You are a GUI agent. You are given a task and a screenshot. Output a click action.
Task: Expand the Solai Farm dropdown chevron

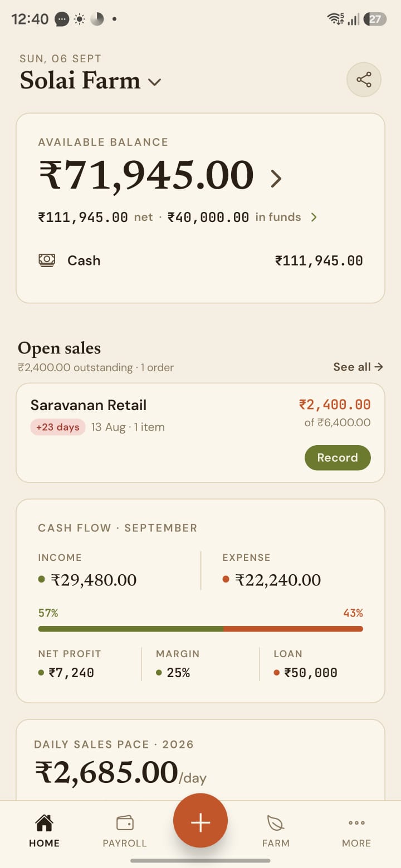pos(154,82)
